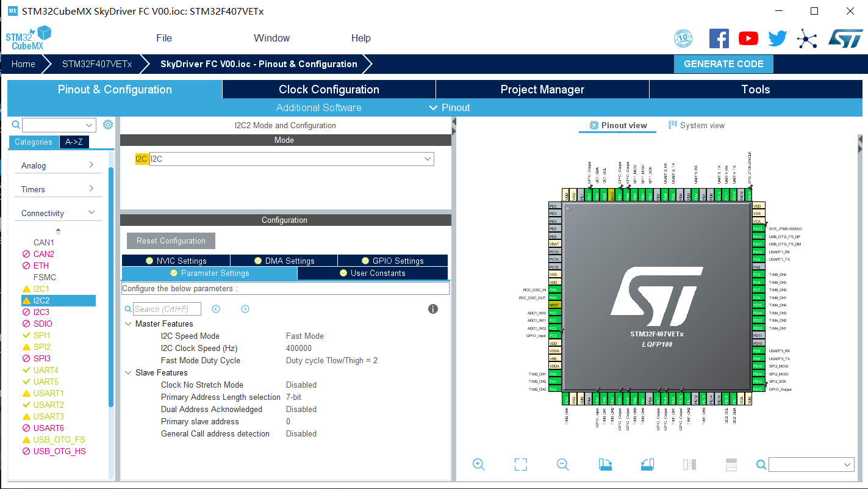The height and width of the screenshot is (489, 868).
Task: Click the horizontal split view icon
Action: point(731,465)
